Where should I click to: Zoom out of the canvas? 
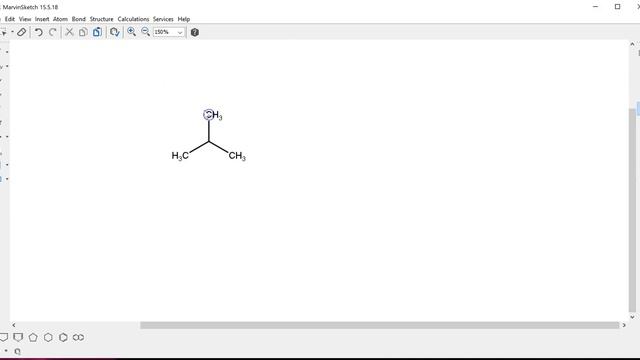coord(145,32)
